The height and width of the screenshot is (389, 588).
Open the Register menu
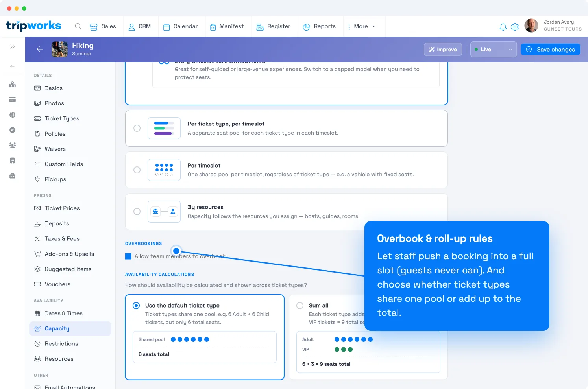[273, 26]
